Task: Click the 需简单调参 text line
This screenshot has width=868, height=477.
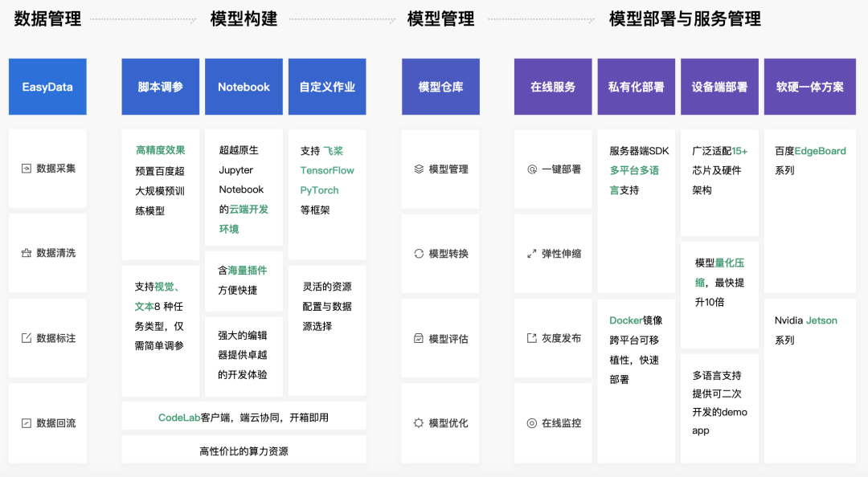Action: tap(159, 346)
